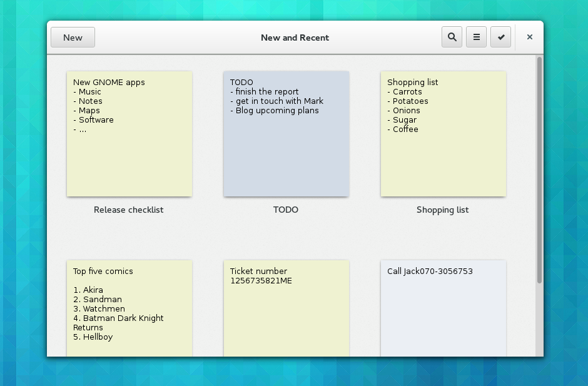The height and width of the screenshot is (386, 588).
Task: Click the 'TODO' caption below the blue note
Action: pos(286,210)
